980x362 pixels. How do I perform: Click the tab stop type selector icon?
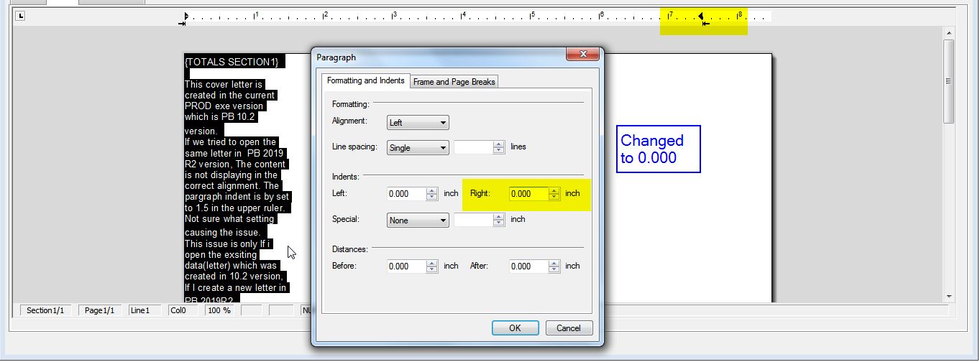click(x=20, y=16)
